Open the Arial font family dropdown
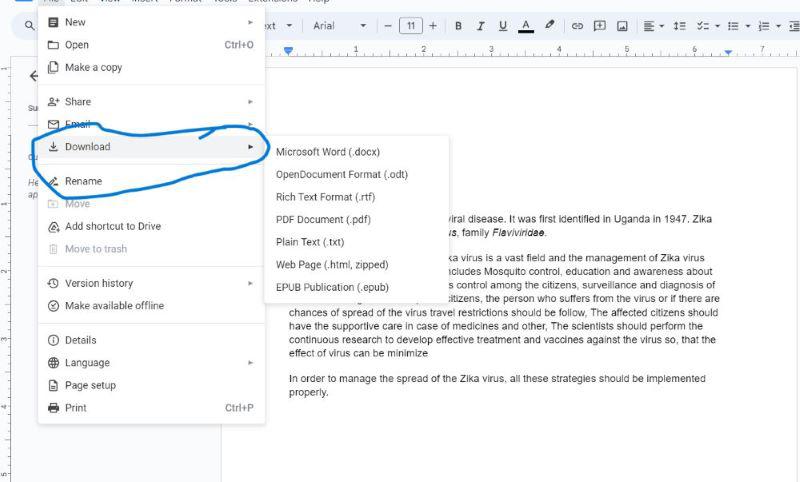 tap(339, 26)
